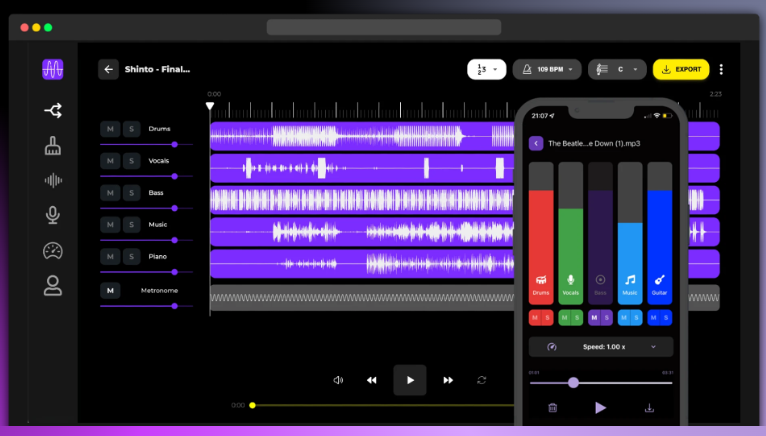Expand the Speed 1.00 x selector on phone
Viewport: 766px width, 436px height.
(600, 347)
